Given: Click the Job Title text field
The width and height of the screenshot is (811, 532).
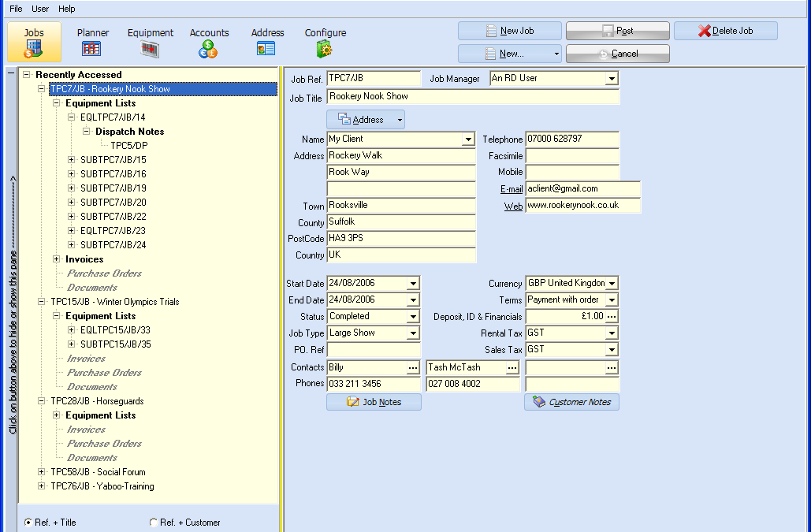Looking at the screenshot, I should pyautogui.click(x=473, y=97).
